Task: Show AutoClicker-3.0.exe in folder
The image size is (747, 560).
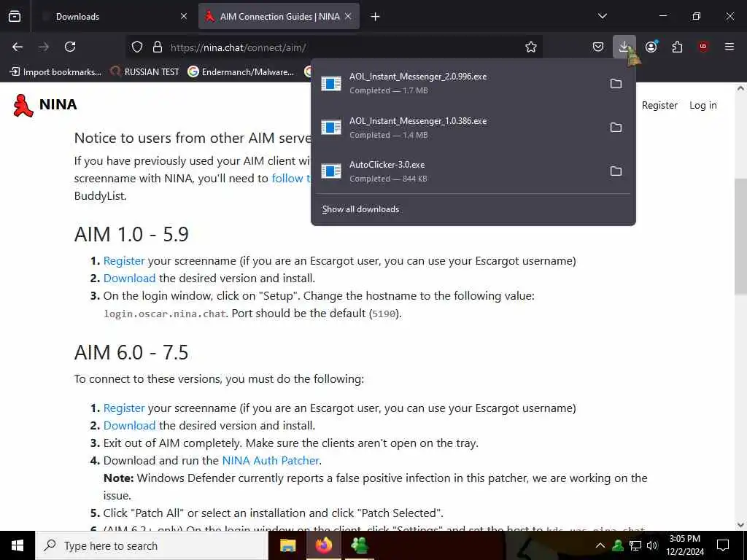Action: (x=616, y=171)
